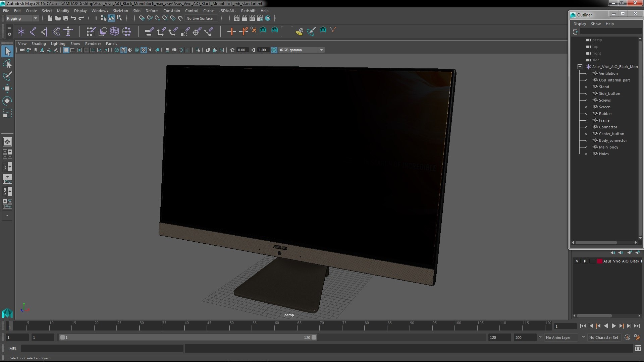
Task: Click the Create Joint tool icon
Action: tap(33, 32)
